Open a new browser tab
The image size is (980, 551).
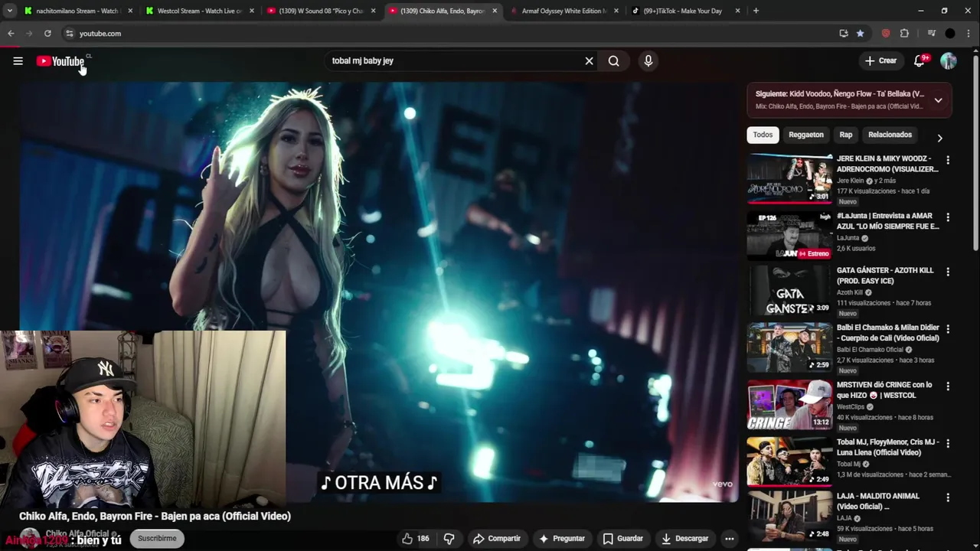[756, 11]
